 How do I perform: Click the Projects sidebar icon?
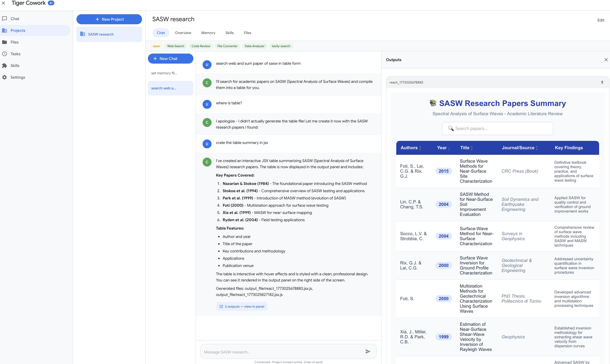(x=4, y=30)
